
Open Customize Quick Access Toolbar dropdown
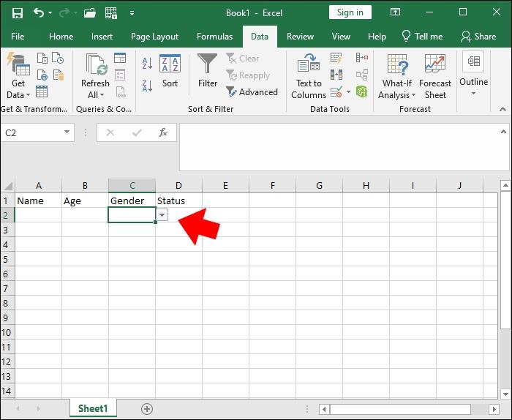pos(132,13)
